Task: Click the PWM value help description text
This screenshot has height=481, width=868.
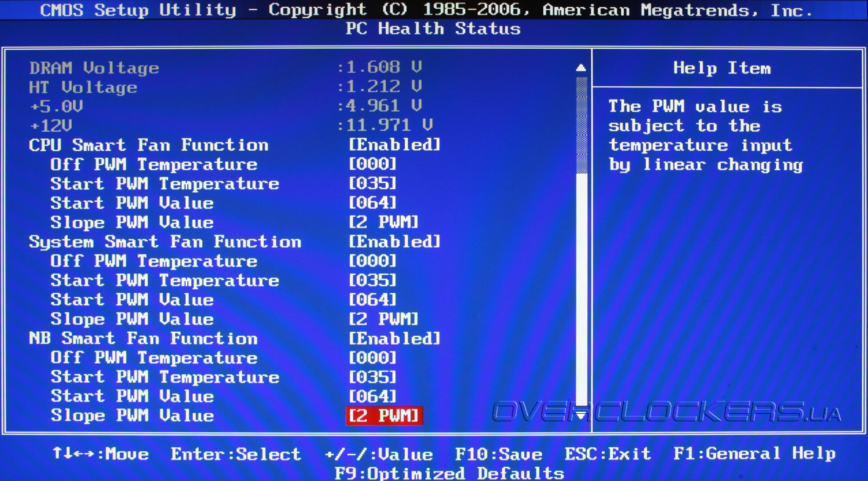Action: tap(705, 135)
